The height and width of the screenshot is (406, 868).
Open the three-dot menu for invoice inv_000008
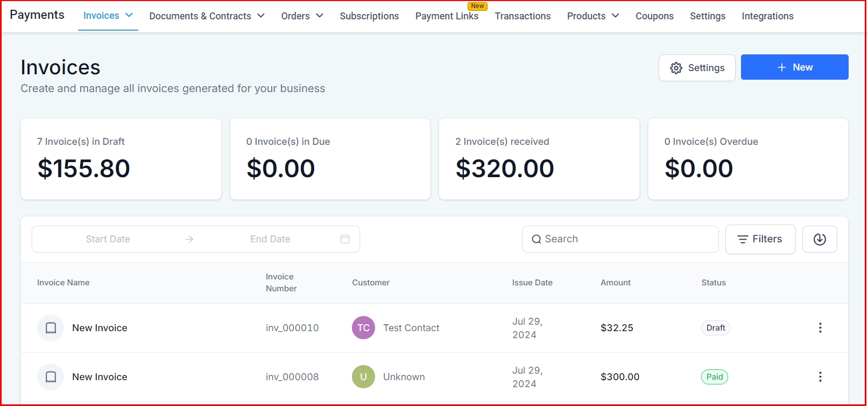click(x=820, y=377)
